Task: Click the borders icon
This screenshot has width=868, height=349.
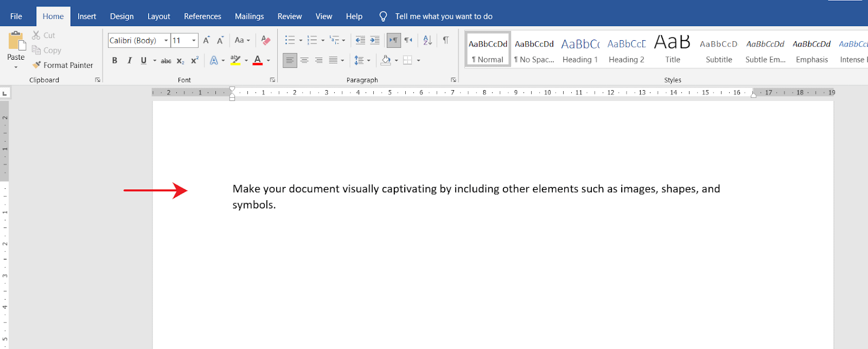Action: click(407, 61)
